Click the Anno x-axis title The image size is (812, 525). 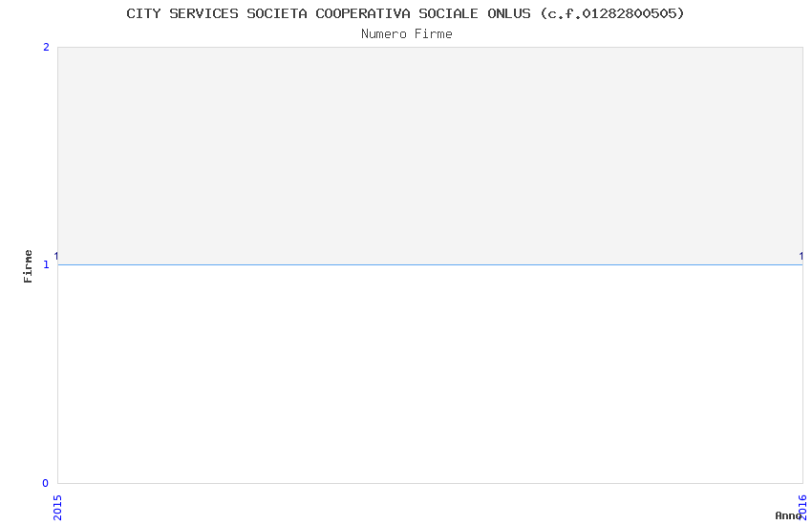788,515
